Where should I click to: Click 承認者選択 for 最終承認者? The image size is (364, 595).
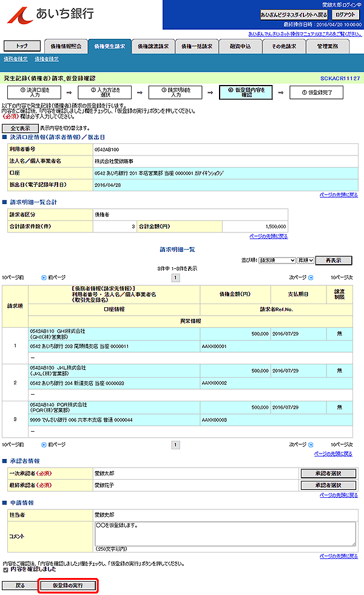pos(328,485)
